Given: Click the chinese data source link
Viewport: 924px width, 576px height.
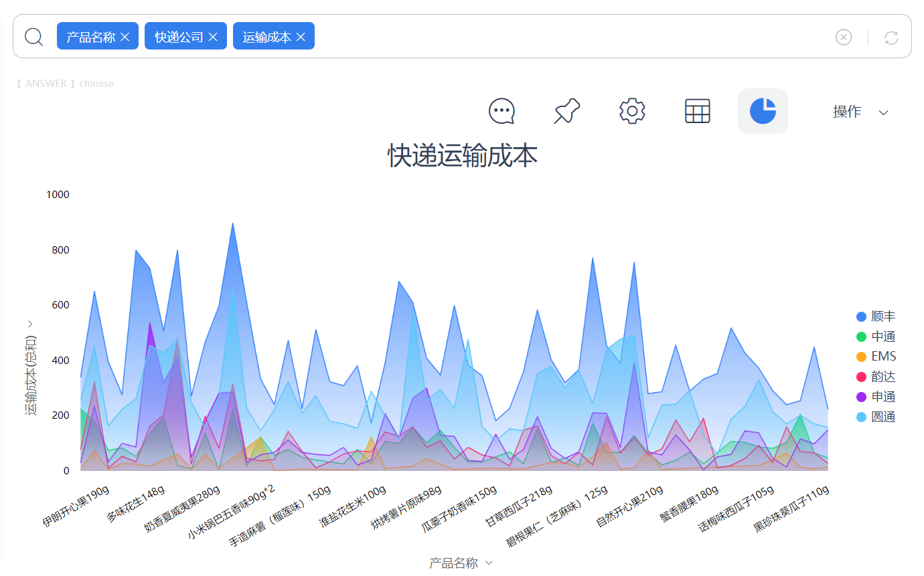Looking at the screenshot, I should click(x=96, y=83).
